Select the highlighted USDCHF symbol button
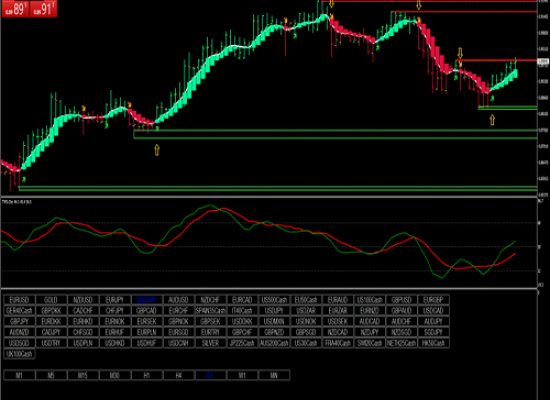Screen dimensions: 550x400 click(x=147, y=300)
